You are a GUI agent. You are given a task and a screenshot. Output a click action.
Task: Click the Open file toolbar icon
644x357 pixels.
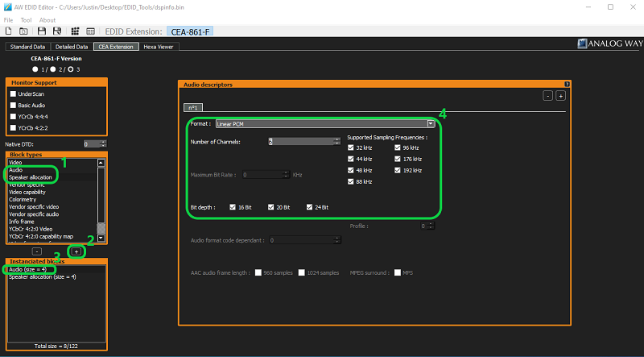click(x=23, y=31)
